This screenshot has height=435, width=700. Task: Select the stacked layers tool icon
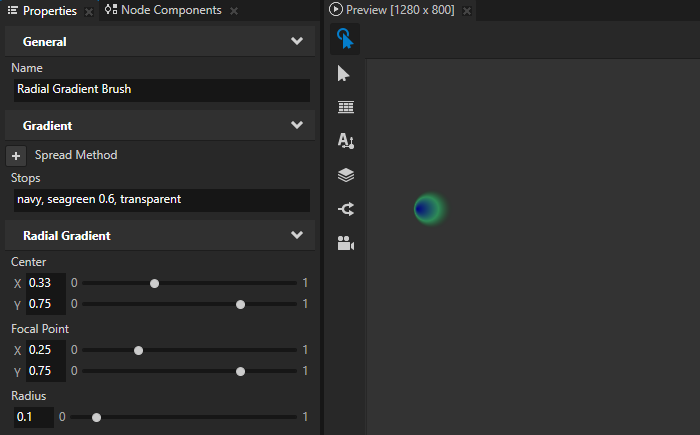point(346,175)
